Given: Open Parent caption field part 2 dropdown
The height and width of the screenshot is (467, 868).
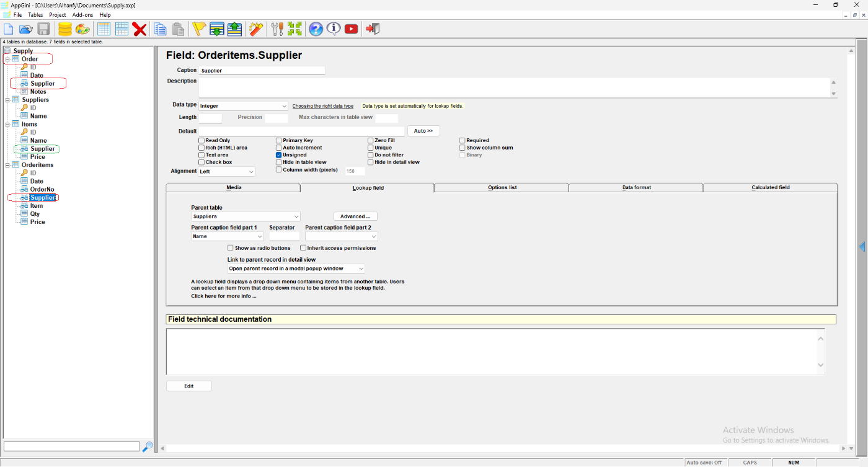Looking at the screenshot, I should (342, 236).
